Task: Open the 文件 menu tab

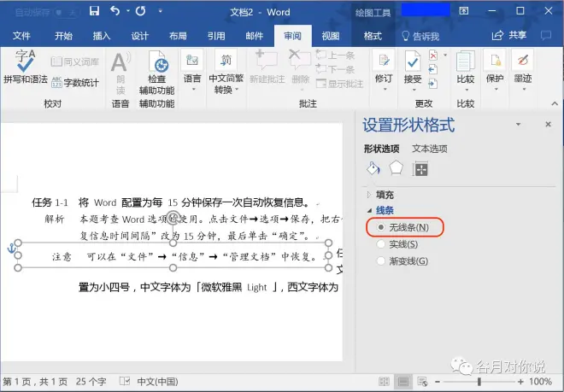Action: pos(21,36)
